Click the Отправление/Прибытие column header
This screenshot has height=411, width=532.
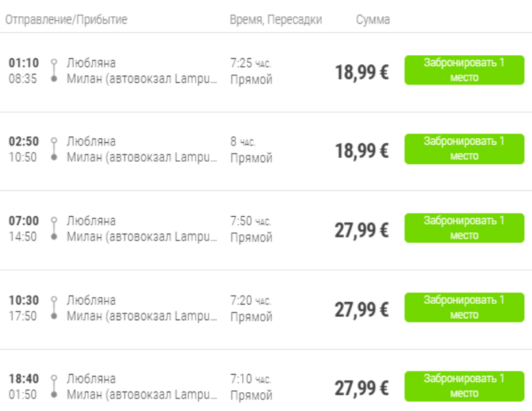[66, 19]
